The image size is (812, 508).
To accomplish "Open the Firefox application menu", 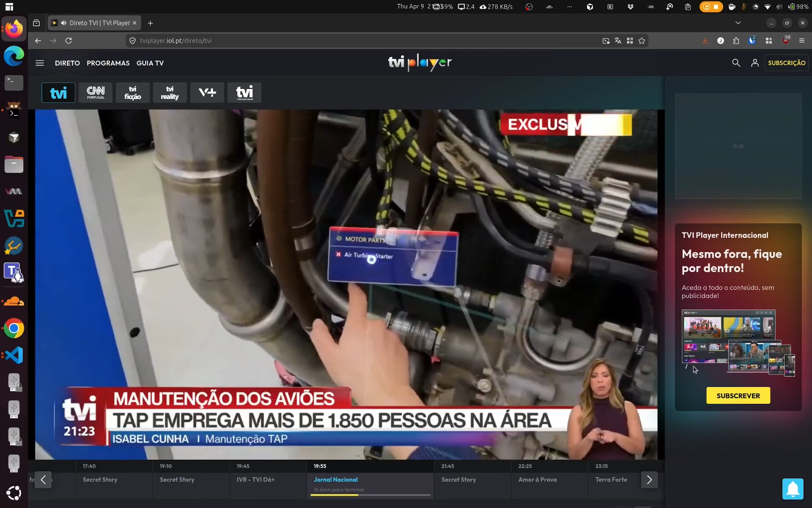I will [802, 41].
